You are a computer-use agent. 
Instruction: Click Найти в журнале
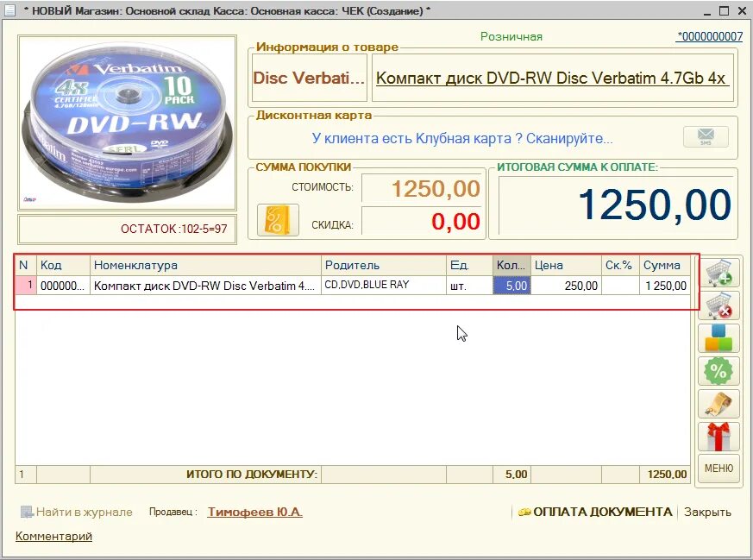(77, 512)
